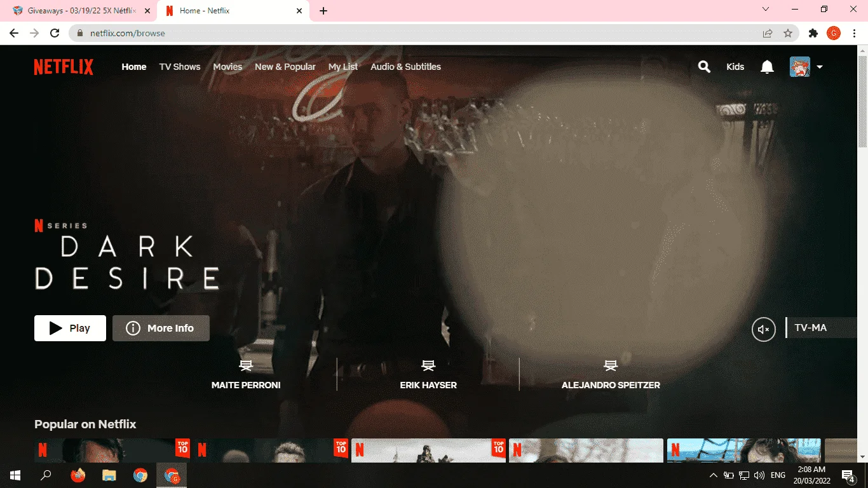
Task: Share this page icon in address bar
Action: [768, 33]
